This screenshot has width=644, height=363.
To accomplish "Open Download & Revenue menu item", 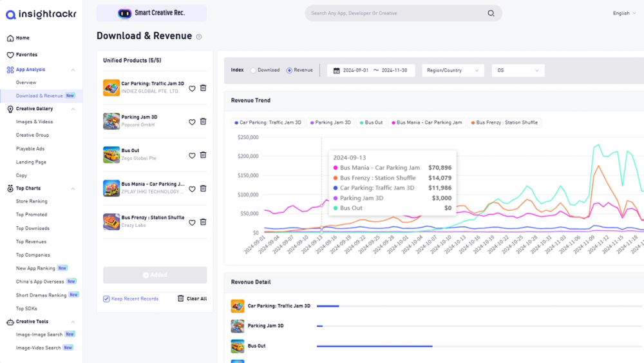I will [x=41, y=96].
